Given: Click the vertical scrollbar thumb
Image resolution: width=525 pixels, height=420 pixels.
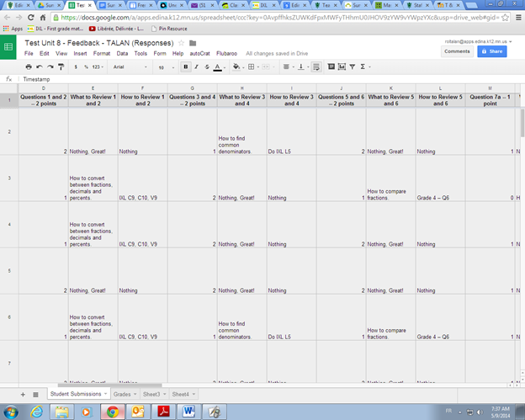Looking at the screenshot, I should click(x=522, y=123).
